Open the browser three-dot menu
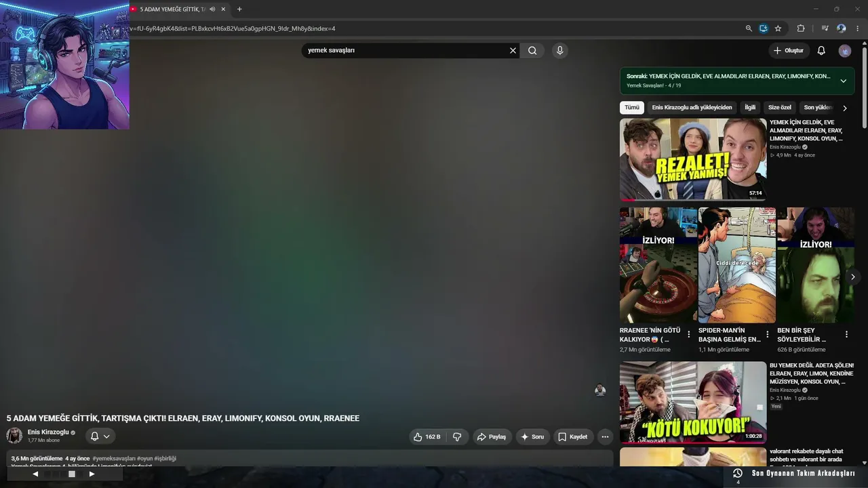This screenshot has width=868, height=488. 858,28
